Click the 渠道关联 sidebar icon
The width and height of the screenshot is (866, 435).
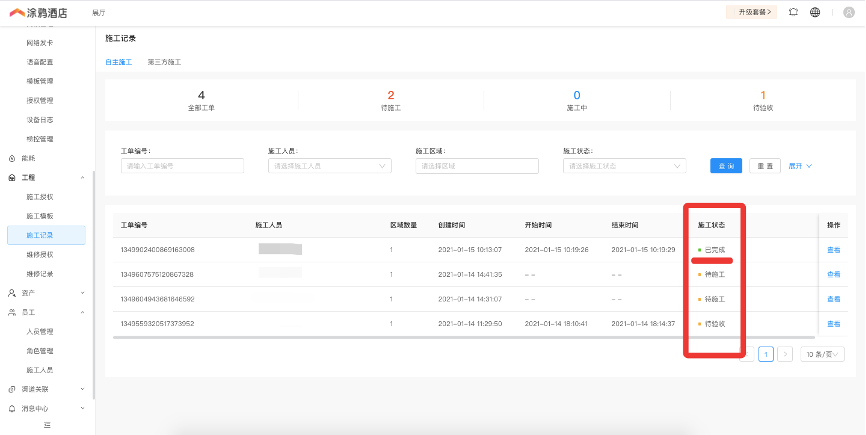(12, 389)
